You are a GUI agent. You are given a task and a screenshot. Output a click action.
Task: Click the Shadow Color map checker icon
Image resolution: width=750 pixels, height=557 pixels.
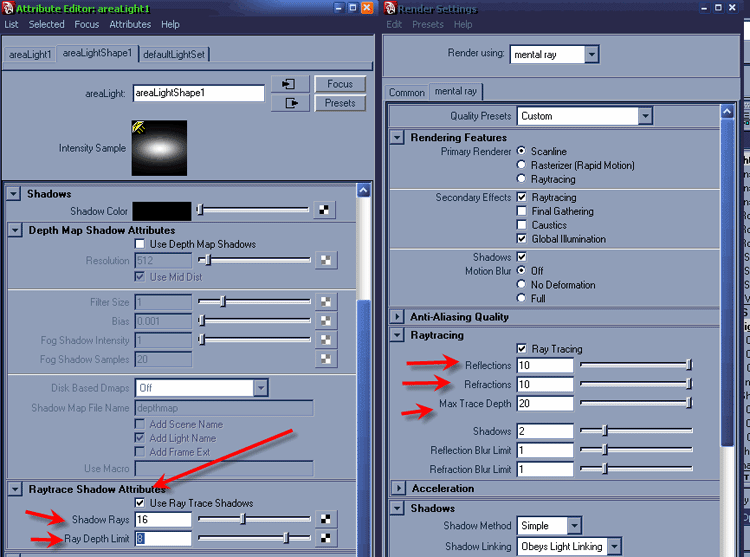326,210
